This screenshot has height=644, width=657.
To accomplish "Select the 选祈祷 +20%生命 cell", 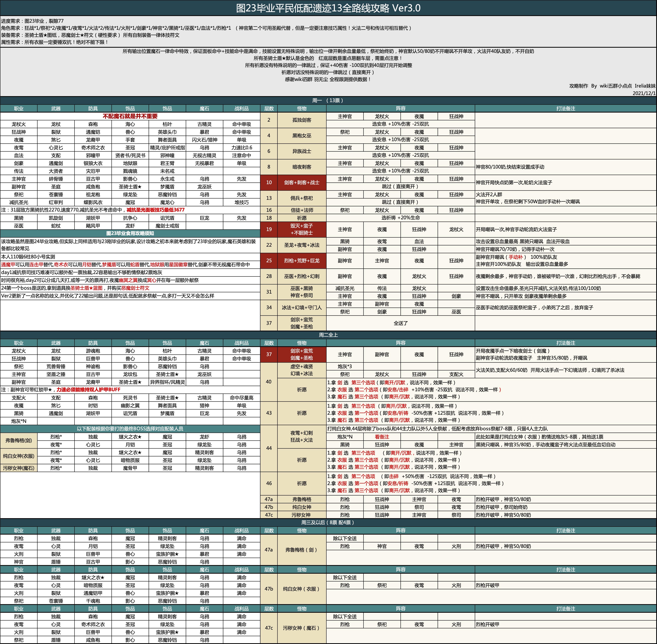I will [x=400, y=218].
